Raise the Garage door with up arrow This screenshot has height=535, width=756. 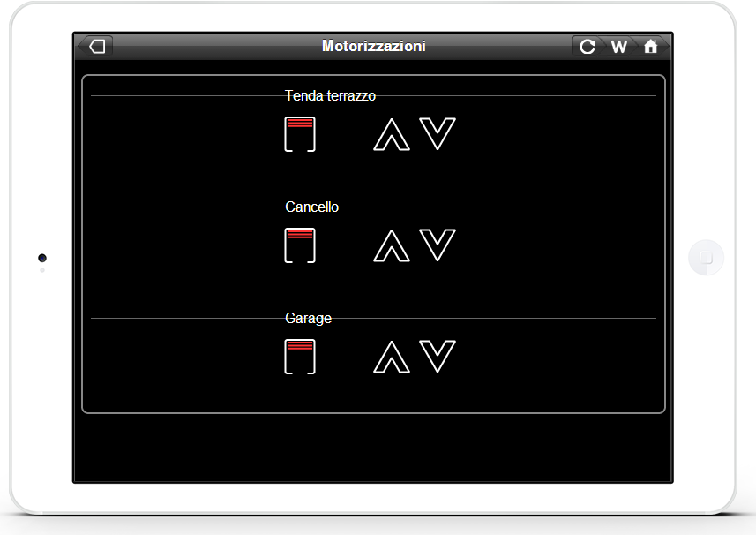point(392,358)
